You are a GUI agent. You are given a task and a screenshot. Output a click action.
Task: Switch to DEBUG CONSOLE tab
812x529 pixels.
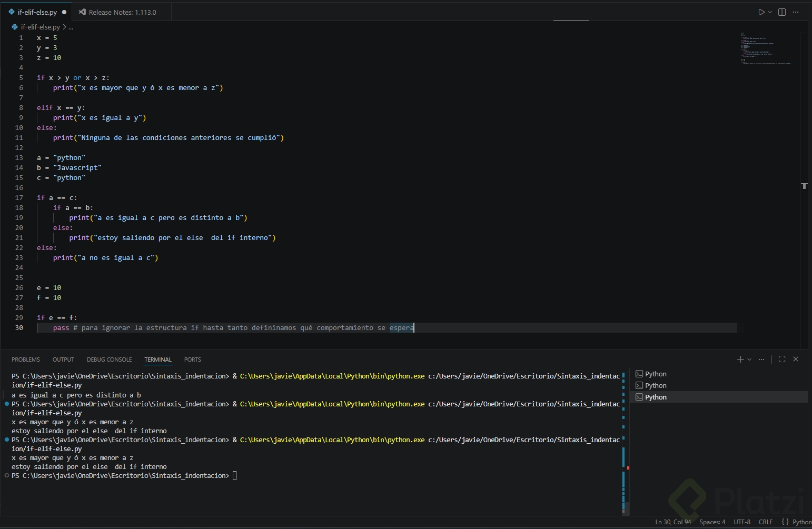coord(109,360)
